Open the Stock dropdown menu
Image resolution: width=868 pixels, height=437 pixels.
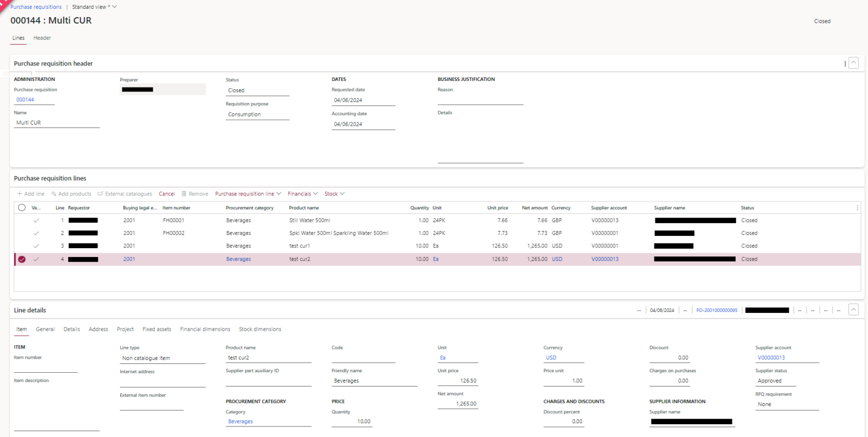point(334,194)
